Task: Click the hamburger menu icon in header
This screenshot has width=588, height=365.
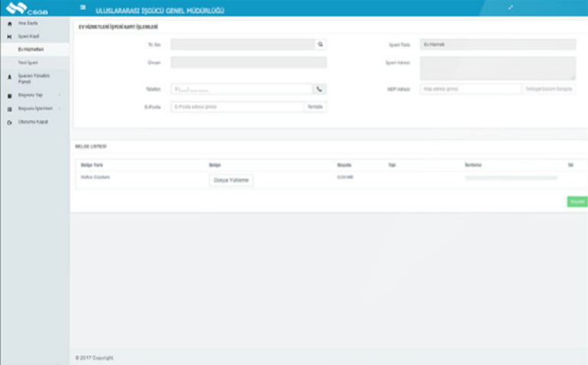Action: (82, 8)
